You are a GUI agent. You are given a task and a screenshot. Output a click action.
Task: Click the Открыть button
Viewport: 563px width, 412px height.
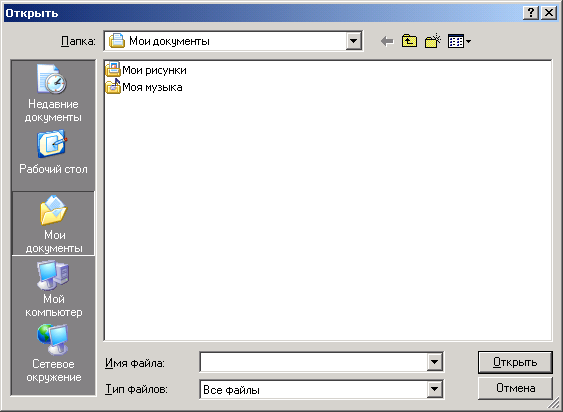515,362
